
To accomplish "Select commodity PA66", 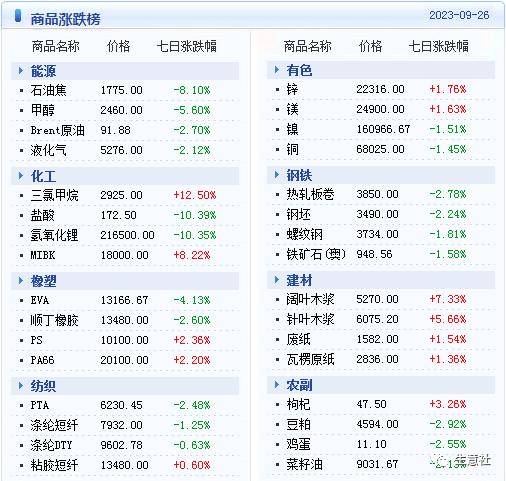I will (x=42, y=360).
